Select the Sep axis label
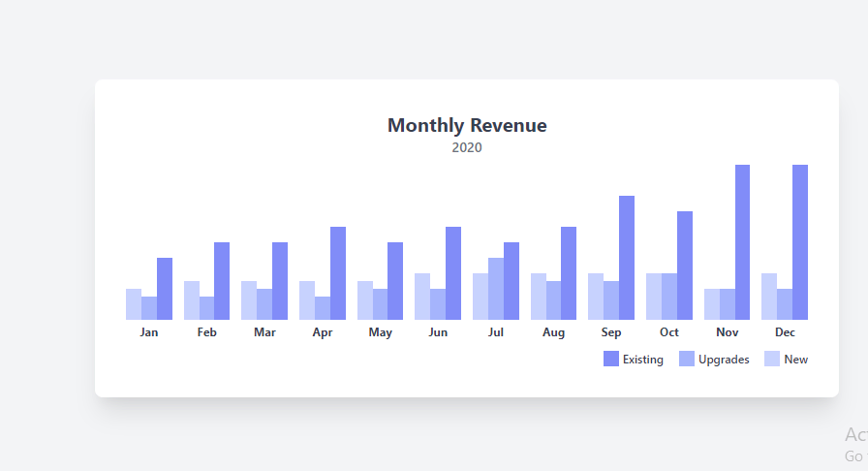The height and width of the screenshot is (471, 868). (611, 331)
